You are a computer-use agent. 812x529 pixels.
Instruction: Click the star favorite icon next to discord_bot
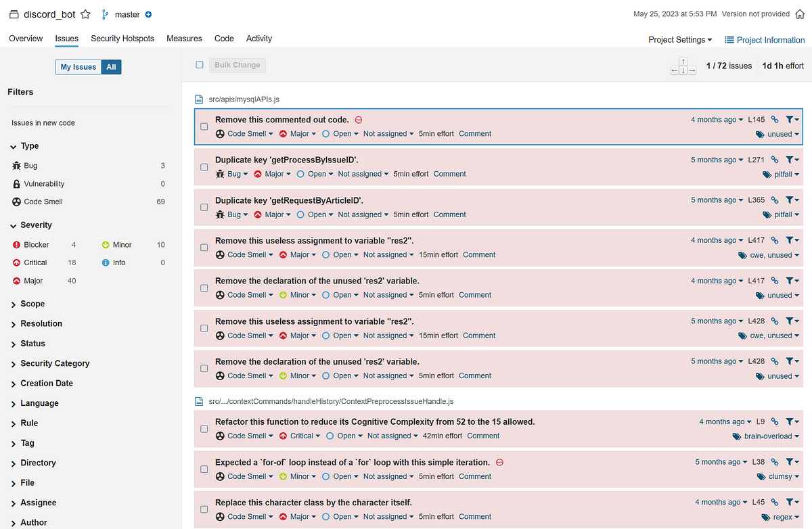pos(85,14)
